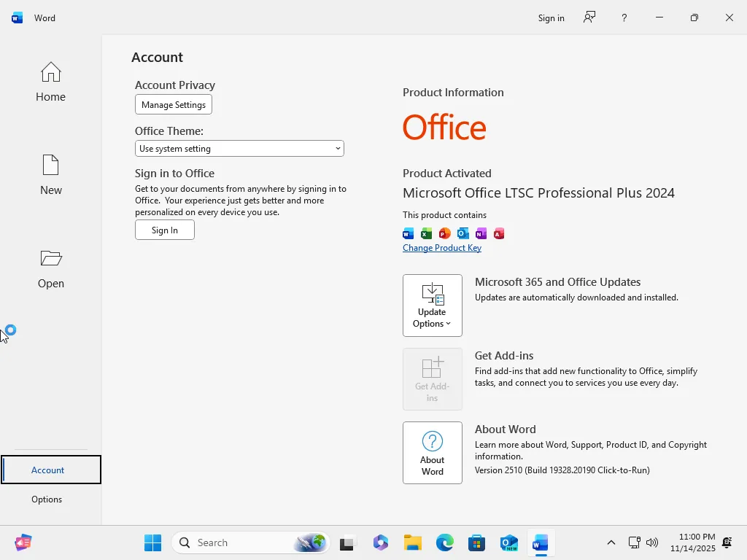
Task: Open Outlook (new) from the taskbar
Action: click(508, 542)
